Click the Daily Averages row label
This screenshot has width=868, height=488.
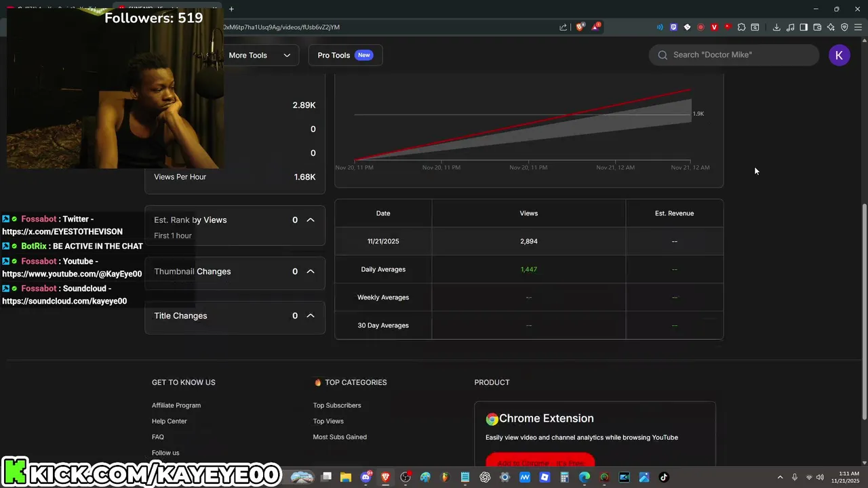pyautogui.click(x=383, y=269)
